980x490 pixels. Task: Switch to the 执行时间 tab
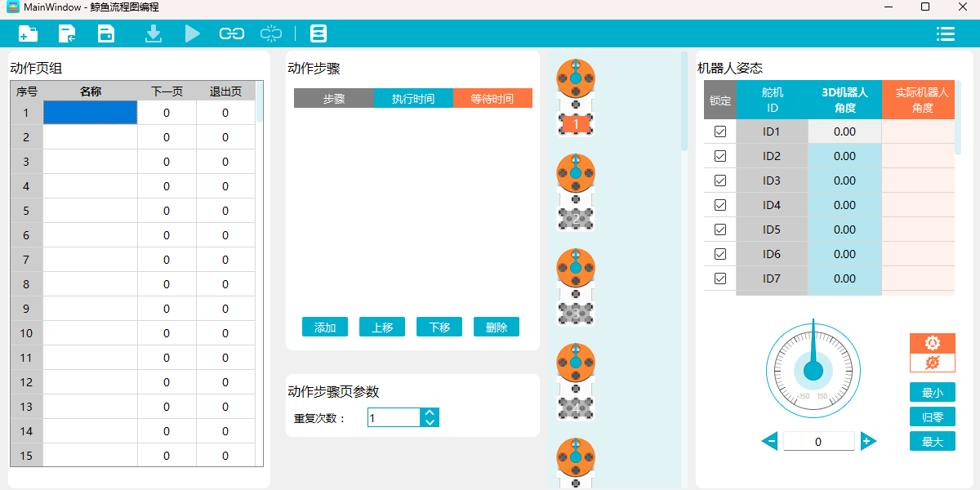click(414, 97)
